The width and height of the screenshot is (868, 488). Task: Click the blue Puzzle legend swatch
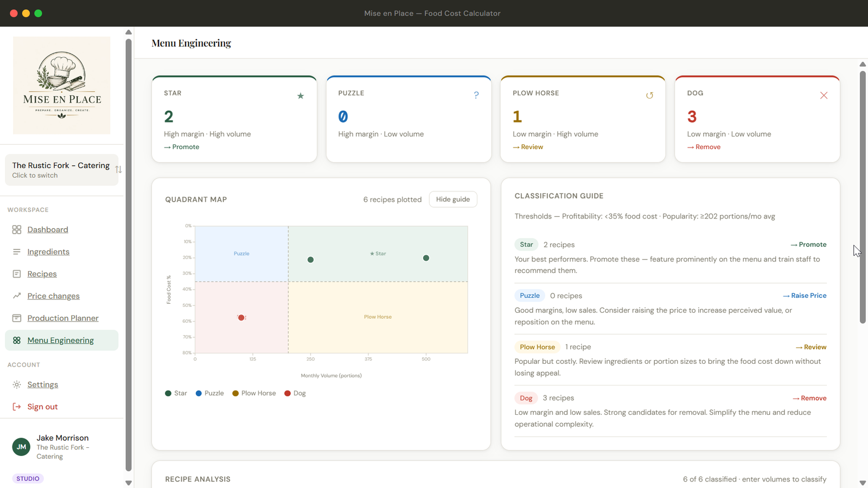pos(199,394)
